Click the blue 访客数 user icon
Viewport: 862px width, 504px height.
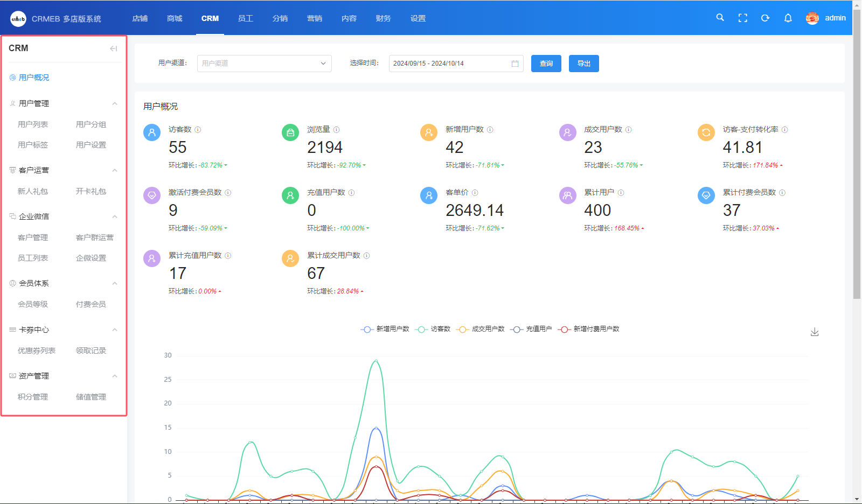[x=152, y=132]
